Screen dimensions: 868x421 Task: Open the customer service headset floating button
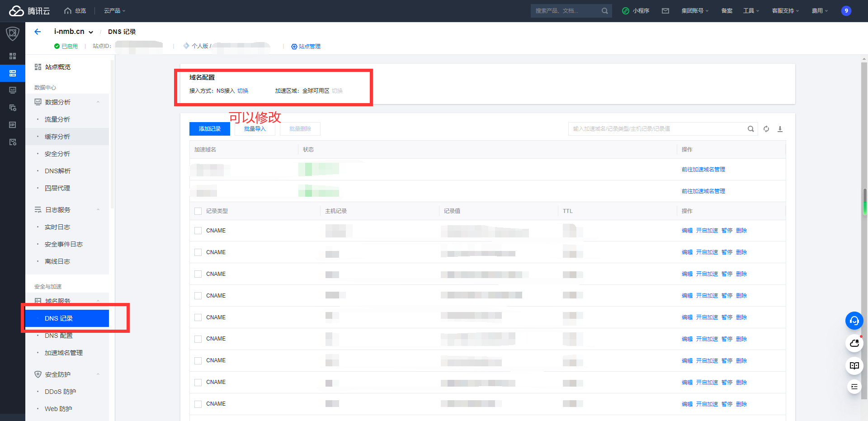coord(854,321)
